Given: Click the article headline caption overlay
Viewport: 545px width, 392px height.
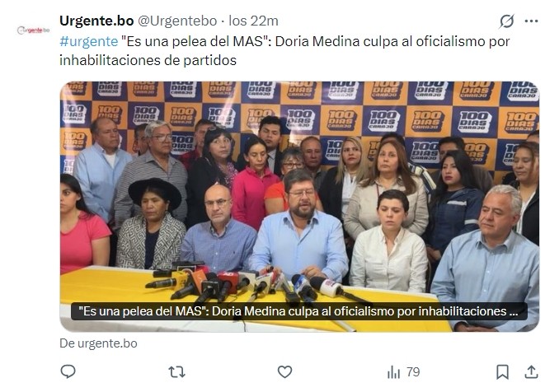Looking at the screenshot, I should point(298,311).
